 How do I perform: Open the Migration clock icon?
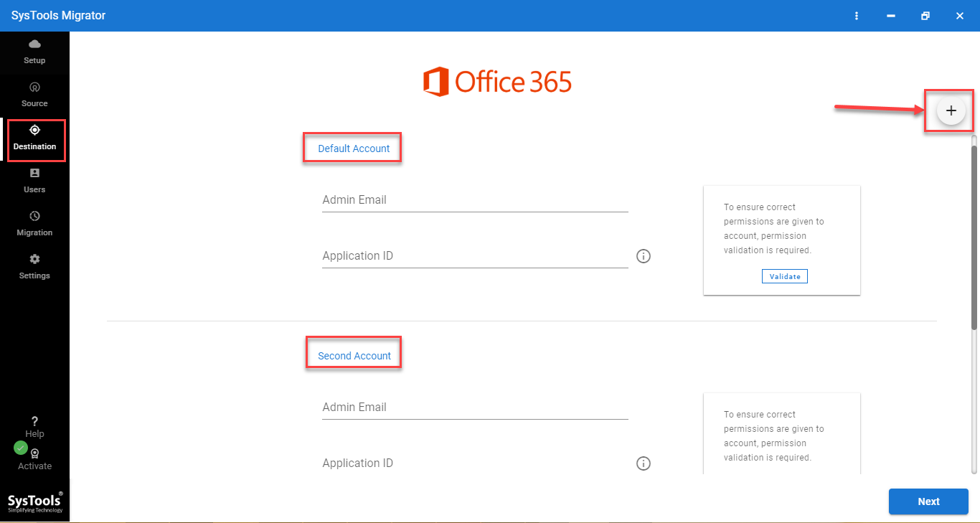pos(34,216)
